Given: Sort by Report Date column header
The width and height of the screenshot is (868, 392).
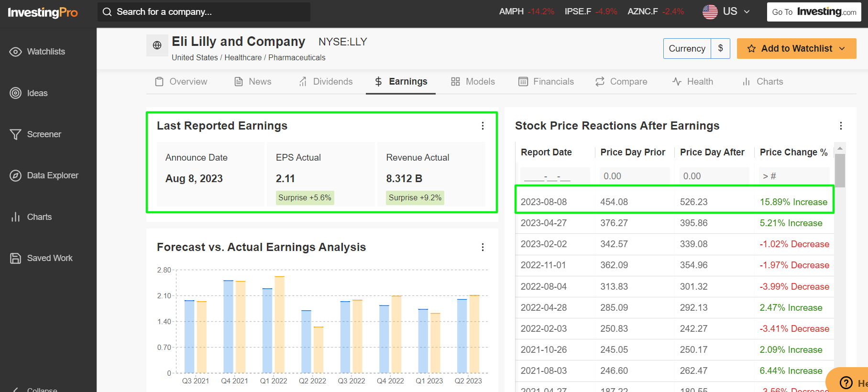Looking at the screenshot, I should click(546, 152).
